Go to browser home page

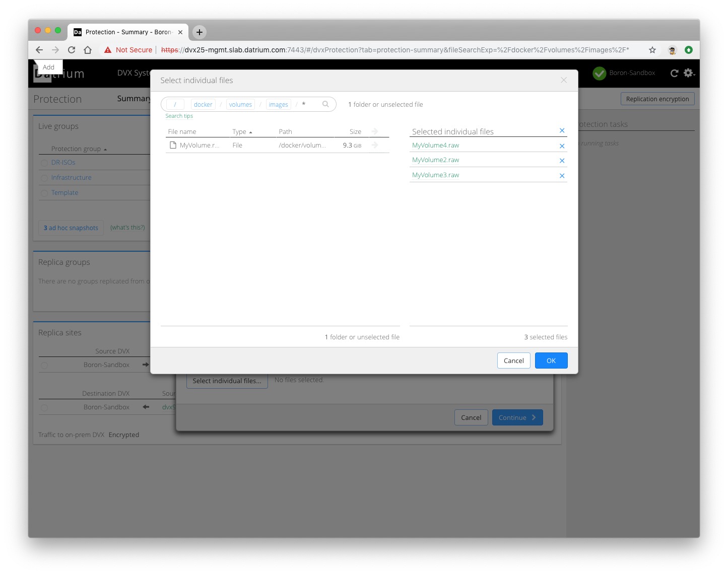click(x=88, y=50)
